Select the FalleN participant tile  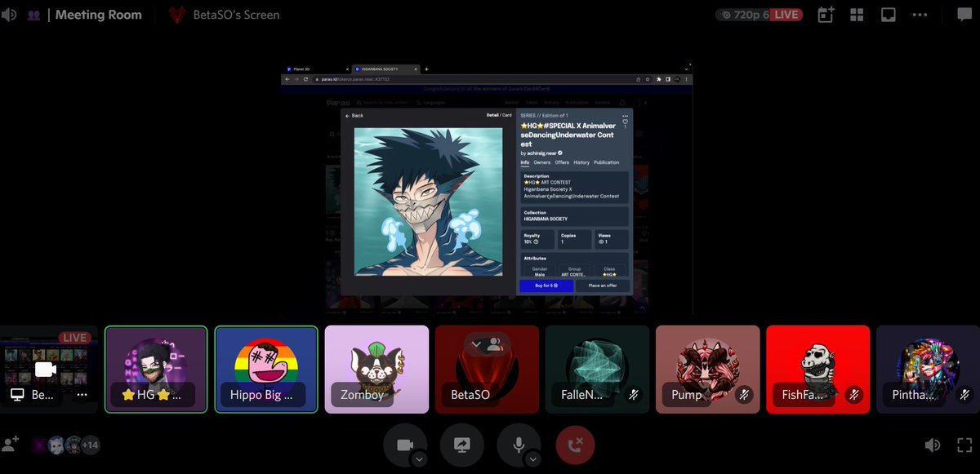tap(597, 370)
